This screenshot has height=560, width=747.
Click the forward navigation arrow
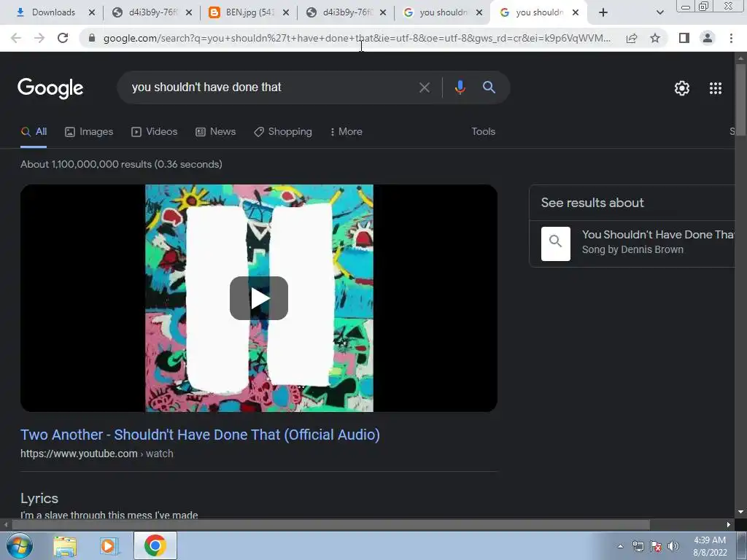coord(39,38)
